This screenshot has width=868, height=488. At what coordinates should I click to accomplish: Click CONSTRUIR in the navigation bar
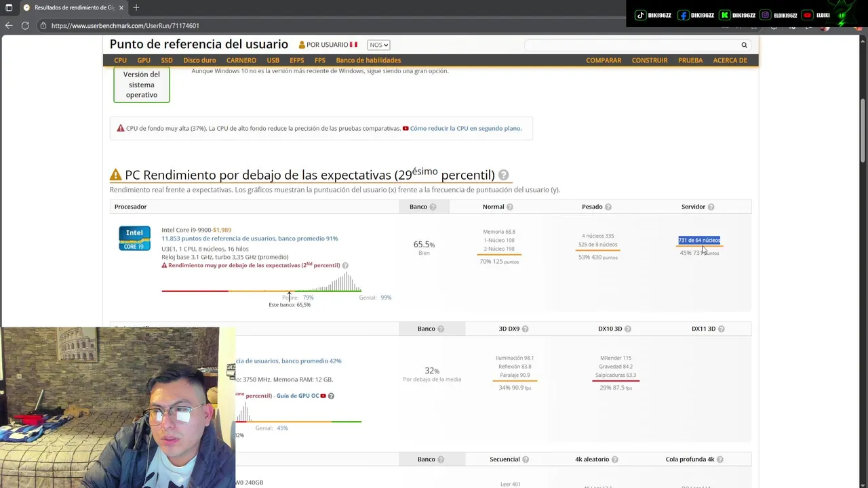[x=650, y=60]
